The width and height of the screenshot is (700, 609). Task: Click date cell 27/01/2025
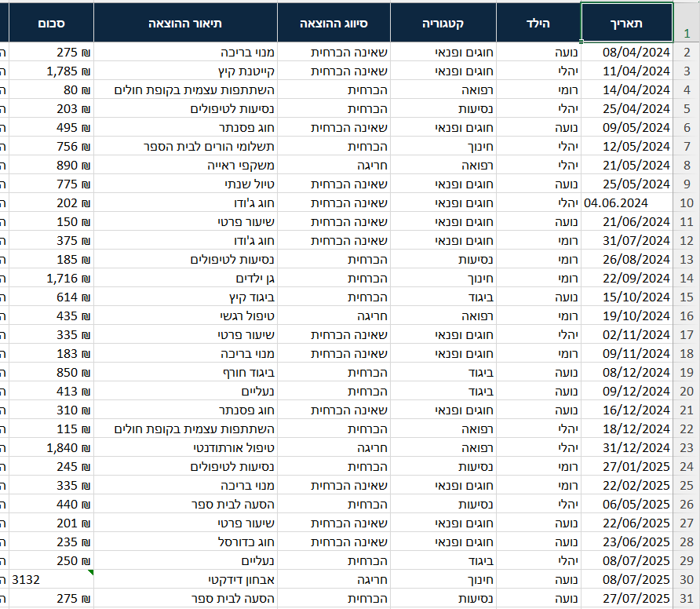[627, 467]
